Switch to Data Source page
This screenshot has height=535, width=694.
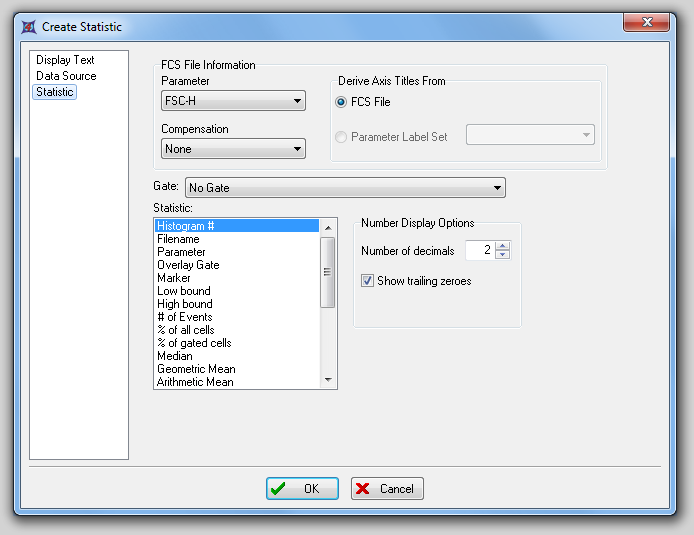point(66,76)
